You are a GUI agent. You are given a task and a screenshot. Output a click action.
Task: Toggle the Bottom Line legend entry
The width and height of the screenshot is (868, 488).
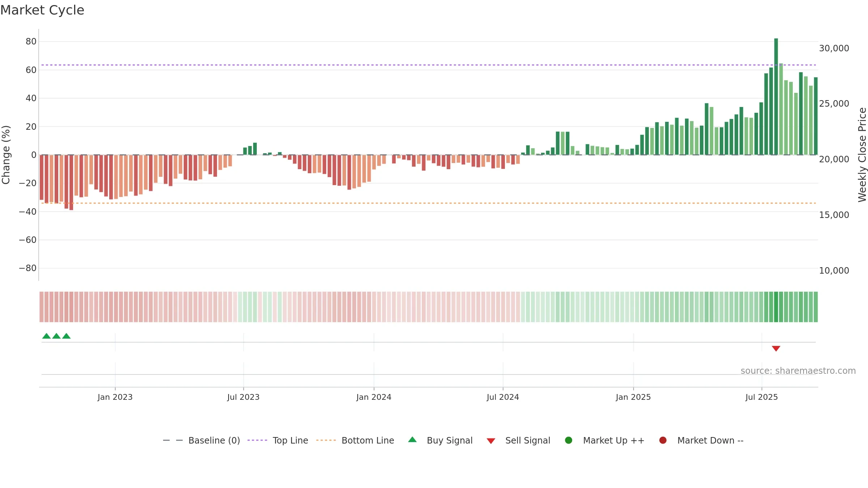(355, 440)
